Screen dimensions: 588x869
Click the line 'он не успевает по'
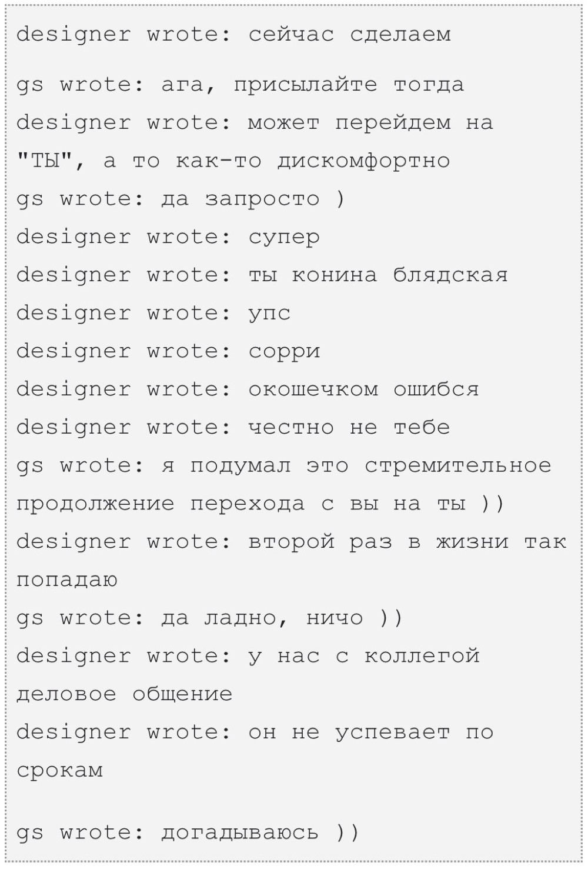pyautogui.click(x=370, y=733)
